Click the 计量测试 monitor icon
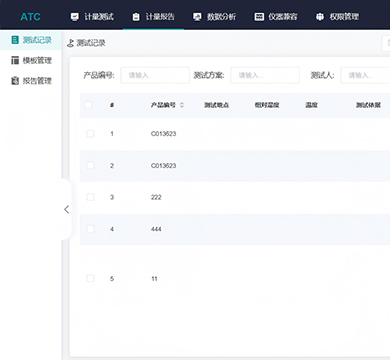 tap(75, 17)
